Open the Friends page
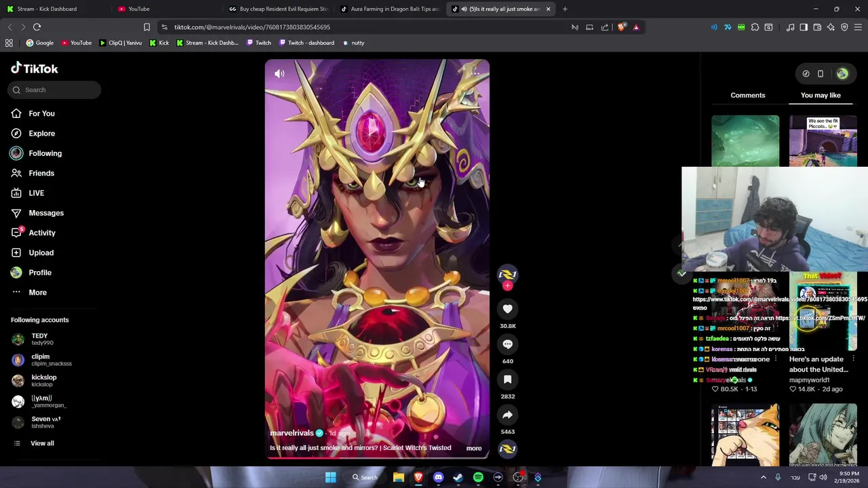Image resolution: width=868 pixels, height=488 pixels. pyautogui.click(x=41, y=174)
